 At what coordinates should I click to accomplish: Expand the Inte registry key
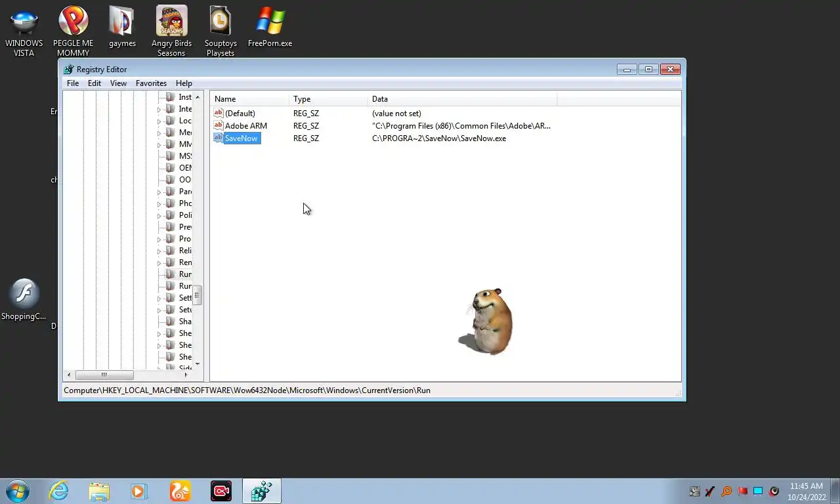[159, 110]
